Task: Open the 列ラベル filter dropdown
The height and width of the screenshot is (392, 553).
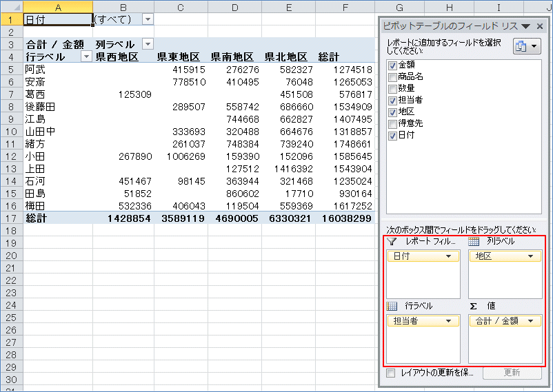Action: pyautogui.click(x=147, y=44)
